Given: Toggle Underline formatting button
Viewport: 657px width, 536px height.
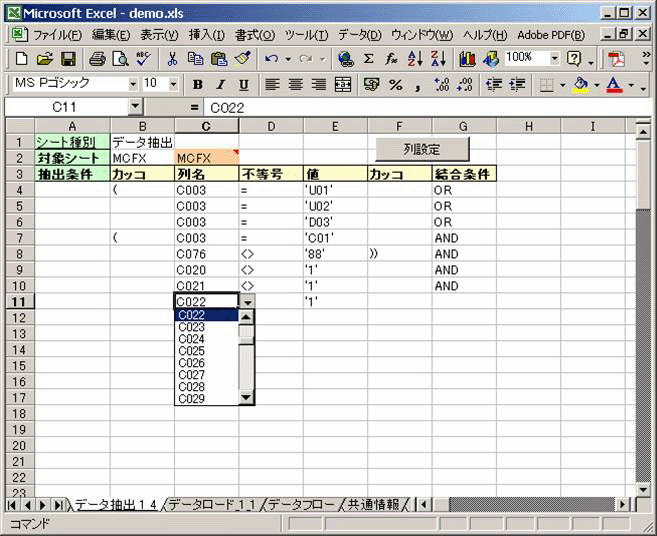Looking at the screenshot, I should click(x=244, y=84).
